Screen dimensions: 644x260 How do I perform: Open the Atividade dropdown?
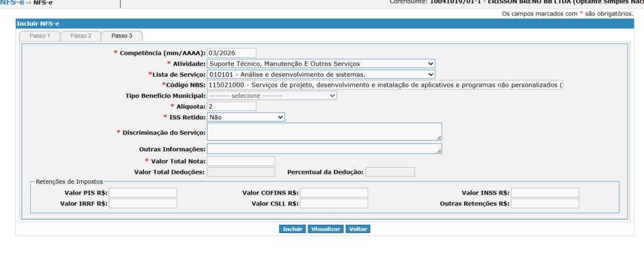[321, 63]
